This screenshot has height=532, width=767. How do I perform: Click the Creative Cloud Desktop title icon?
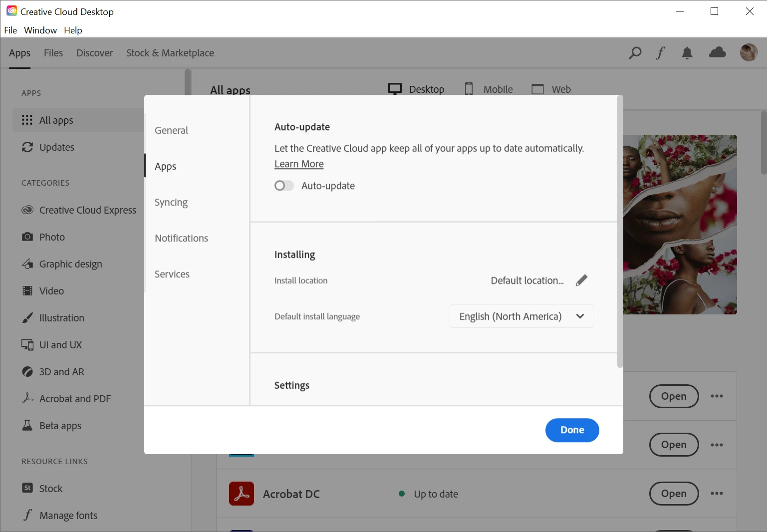point(11,11)
